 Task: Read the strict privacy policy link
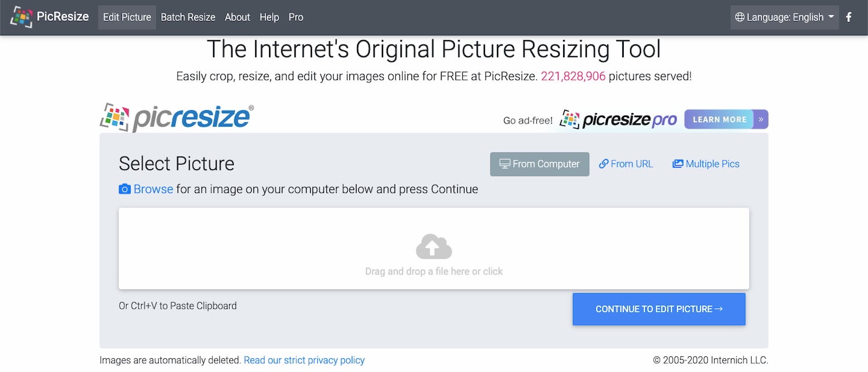pyautogui.click(x=304, y=360)
